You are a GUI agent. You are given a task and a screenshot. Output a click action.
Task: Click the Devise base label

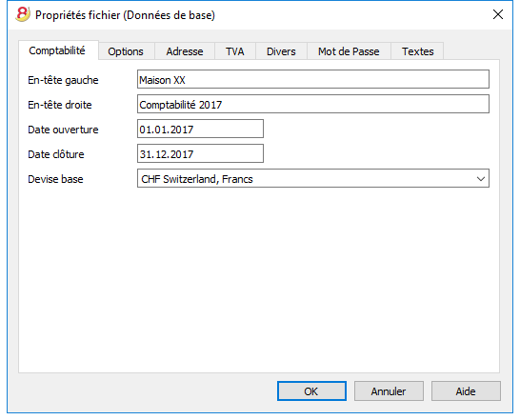point(55,179)
